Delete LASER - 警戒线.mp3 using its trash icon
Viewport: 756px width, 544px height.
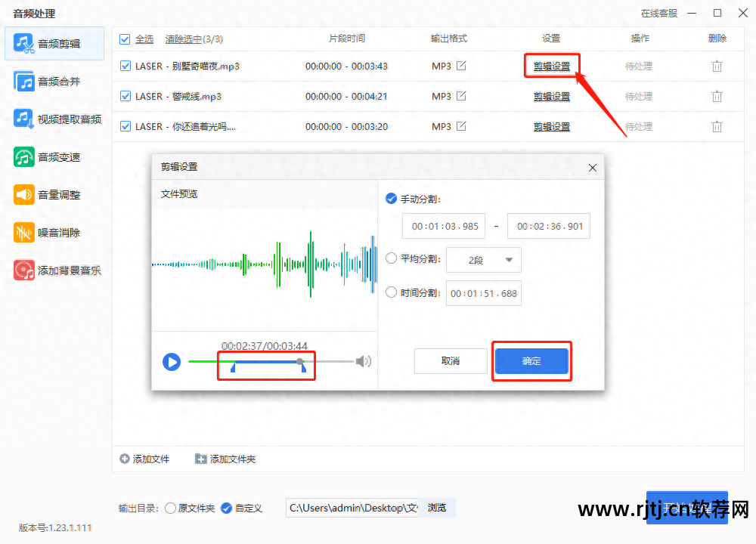716,96
